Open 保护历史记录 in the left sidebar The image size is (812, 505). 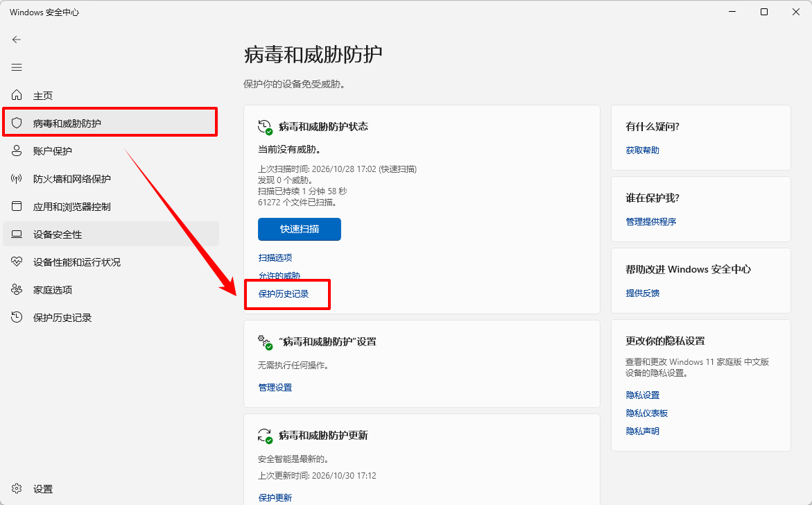pos(111,318)
